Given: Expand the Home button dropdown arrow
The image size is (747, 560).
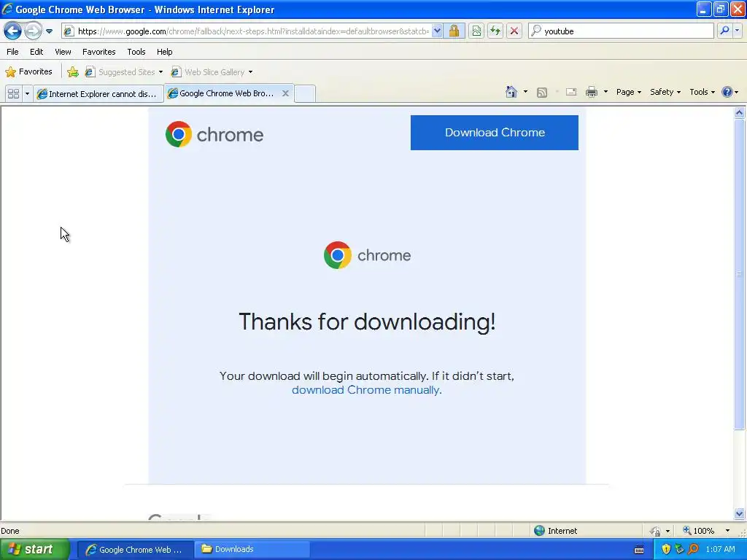Looking at the screenshot, I should (525, 92).
